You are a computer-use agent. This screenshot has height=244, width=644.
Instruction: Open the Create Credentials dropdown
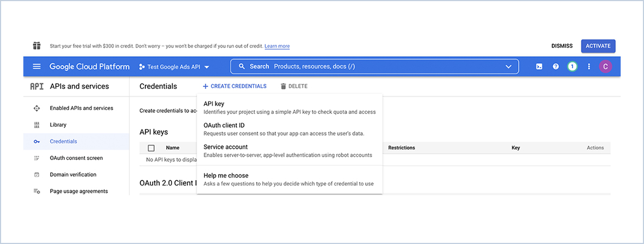point(234,86)
